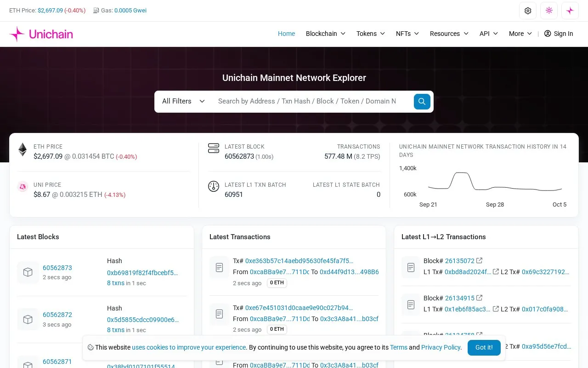
Task: Open block number 60562873 link
Action: 57,268
